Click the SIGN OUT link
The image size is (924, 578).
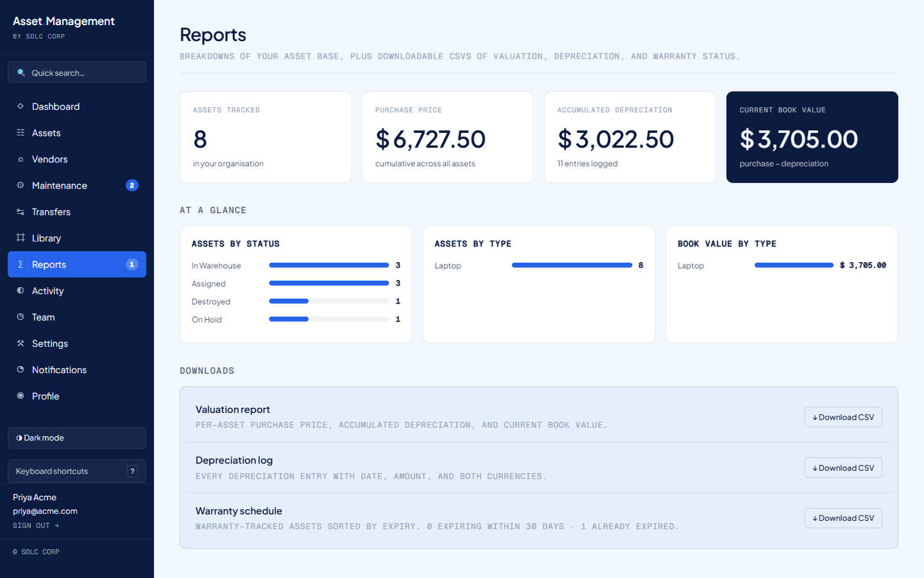pyautogui.click(x=36, y=525)
